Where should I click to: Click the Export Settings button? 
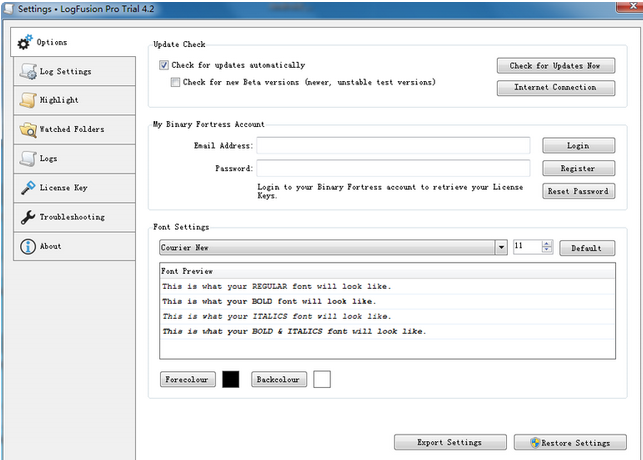click(x=450, y=442)
